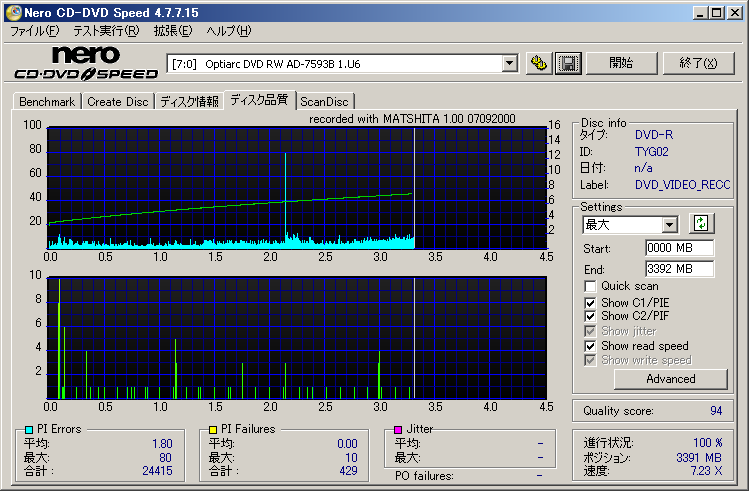This screenshot has width=749, height=491.
Task: Click the PI Errors total 24415
Action: [157, 471]
